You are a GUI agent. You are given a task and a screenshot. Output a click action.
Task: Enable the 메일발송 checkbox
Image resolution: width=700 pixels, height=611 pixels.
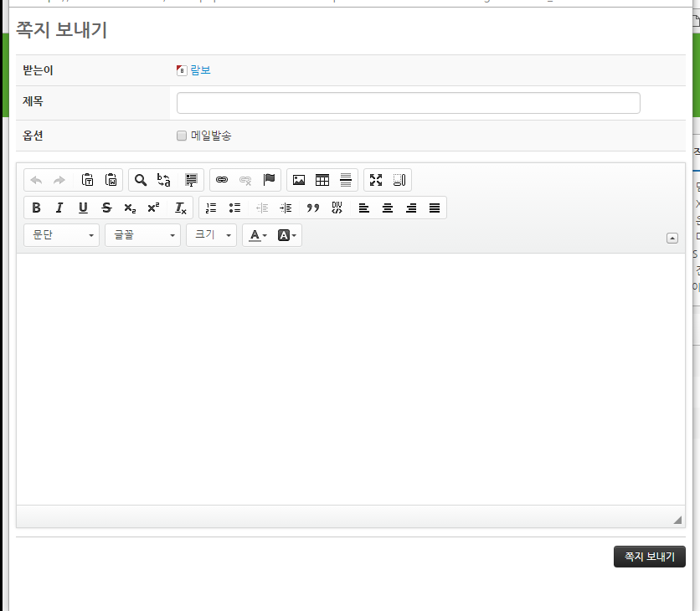pos(181,136)
